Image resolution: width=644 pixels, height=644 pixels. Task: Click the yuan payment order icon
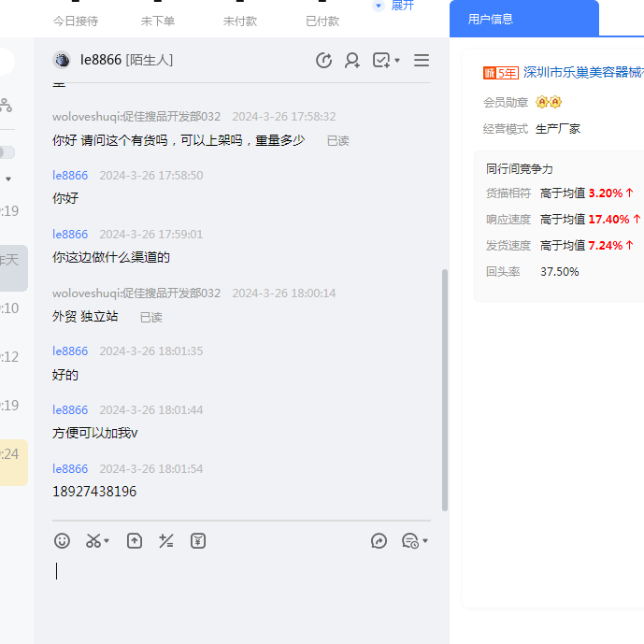point(198,541)
